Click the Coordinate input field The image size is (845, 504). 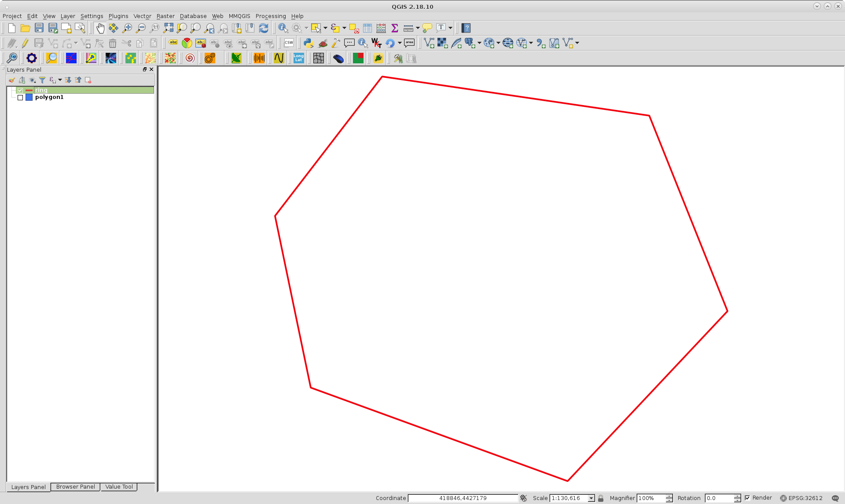point(463,498)
